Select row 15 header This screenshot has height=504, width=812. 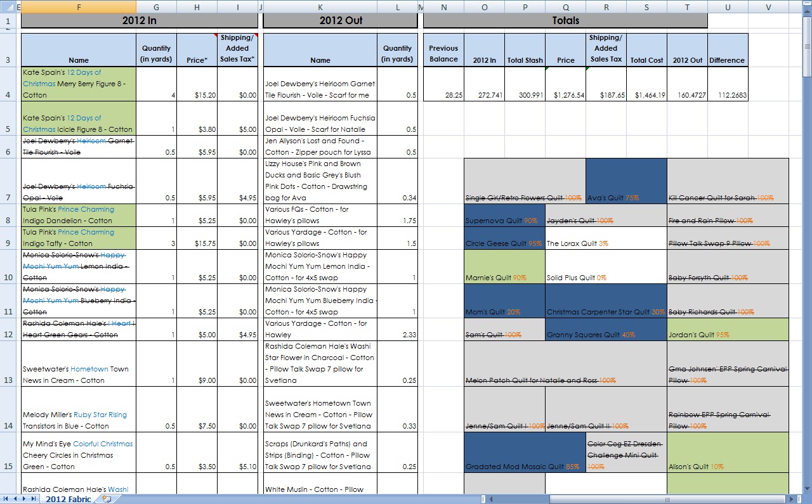click(8, 453)
